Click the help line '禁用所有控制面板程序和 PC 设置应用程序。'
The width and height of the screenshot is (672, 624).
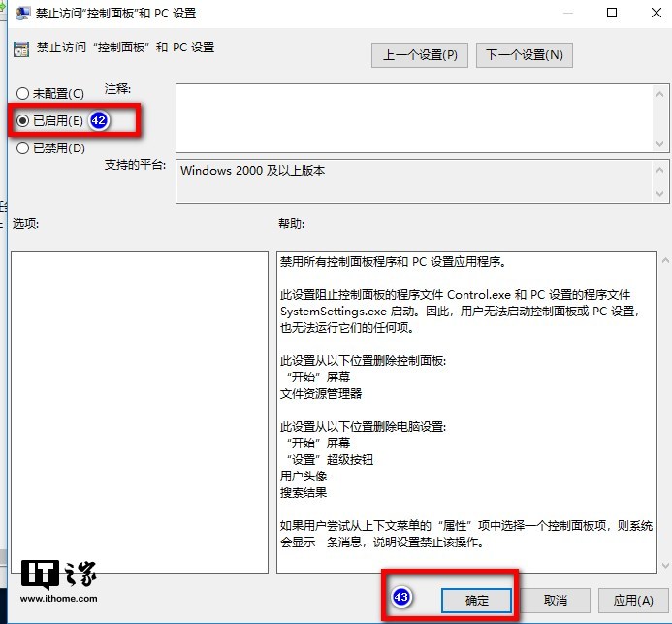click(394, 262)
